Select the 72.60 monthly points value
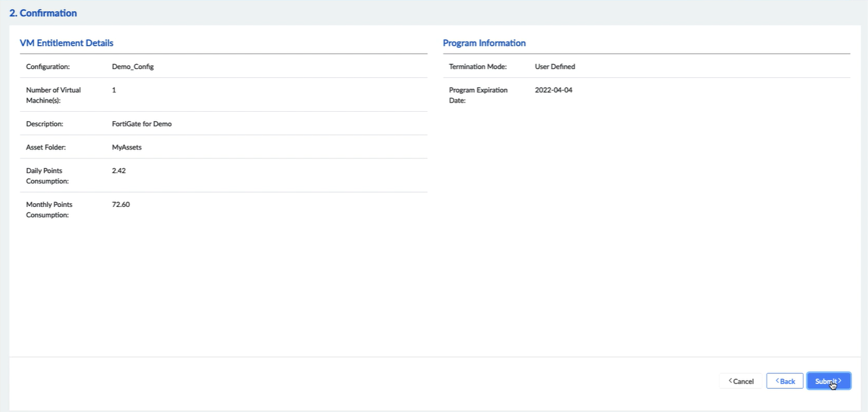This screenshot has height=412, width=868. 121,204
